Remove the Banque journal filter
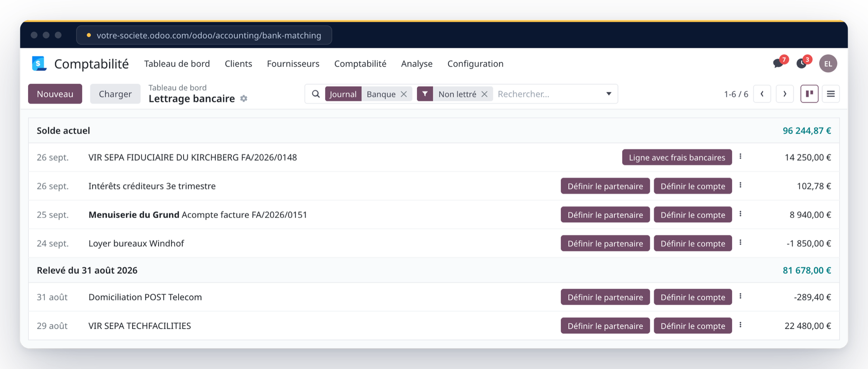This screenshot has height=369, width=868. (404, 94)
